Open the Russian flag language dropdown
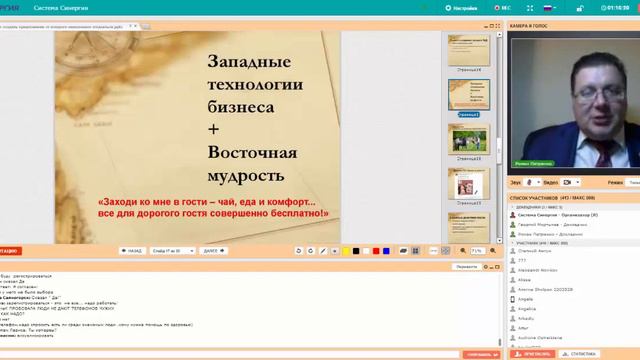Viewport: 640px width, 360px height. (x=550, y=8)
